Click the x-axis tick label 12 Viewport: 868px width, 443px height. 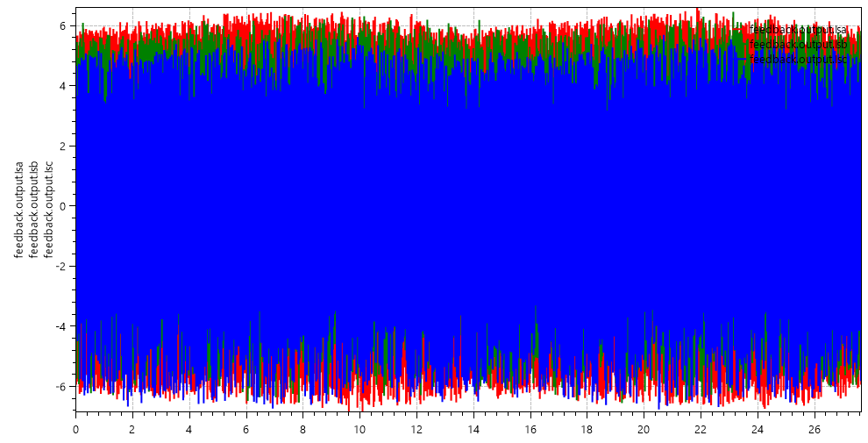416,429
